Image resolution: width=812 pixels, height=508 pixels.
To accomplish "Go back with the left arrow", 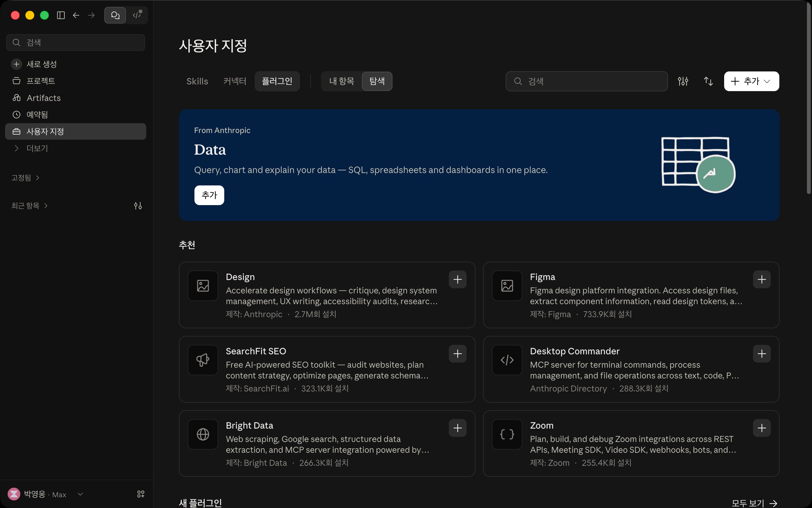I will (76, 15).
